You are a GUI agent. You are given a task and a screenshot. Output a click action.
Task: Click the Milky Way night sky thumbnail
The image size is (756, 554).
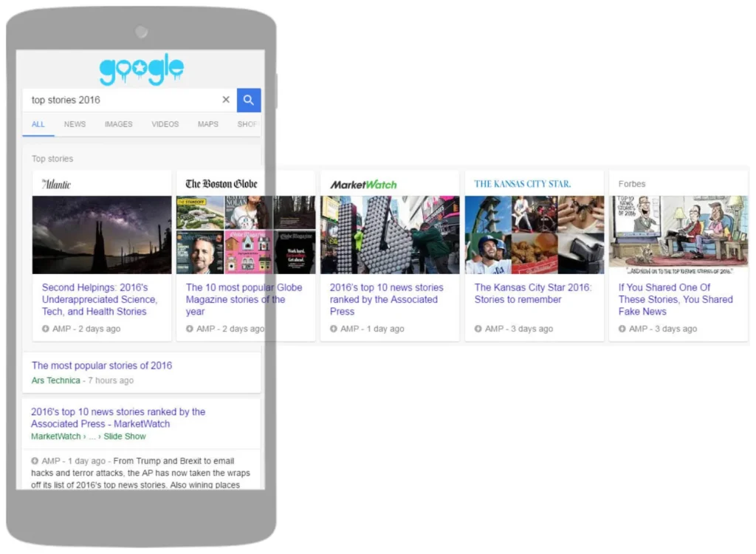(102, 235)
